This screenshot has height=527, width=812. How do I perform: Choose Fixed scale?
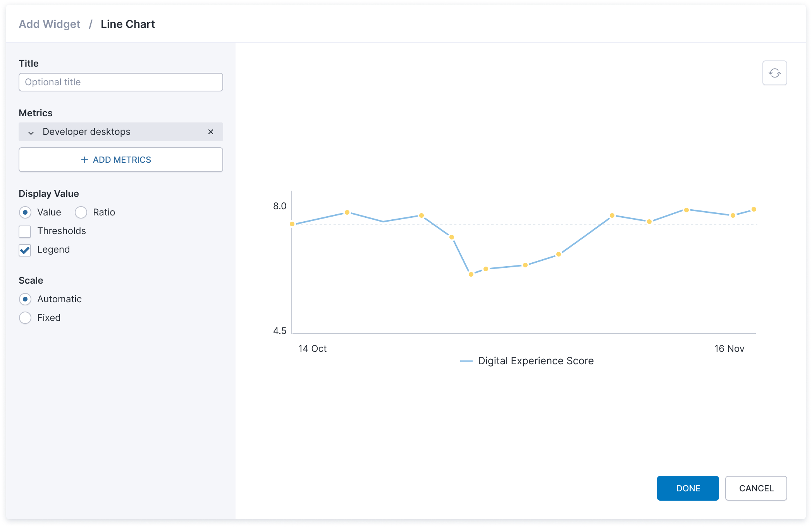click(x=25, y=318)
